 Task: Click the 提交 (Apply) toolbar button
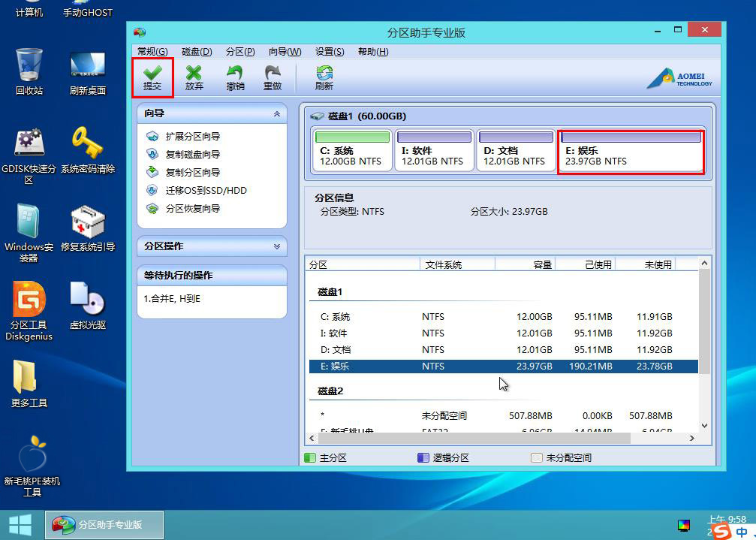(152, 77)
